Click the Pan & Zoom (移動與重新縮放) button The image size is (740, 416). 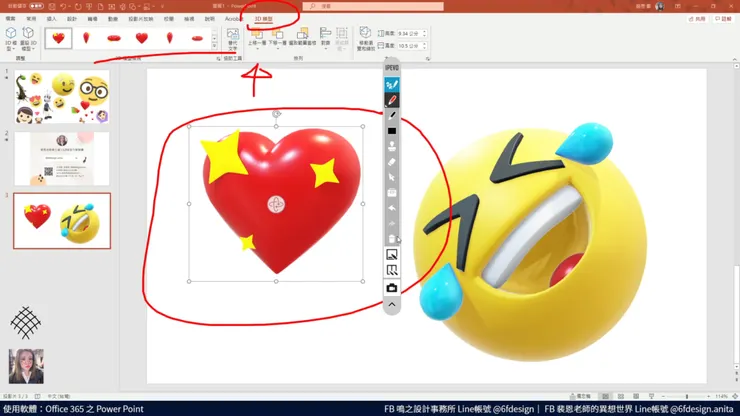(x=366, y=39)
